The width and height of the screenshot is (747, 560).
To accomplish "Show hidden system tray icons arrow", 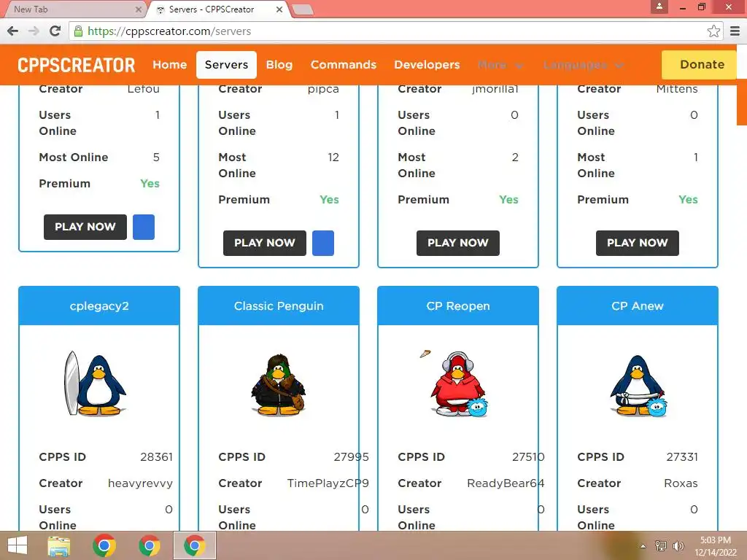I will coord(643,546).
